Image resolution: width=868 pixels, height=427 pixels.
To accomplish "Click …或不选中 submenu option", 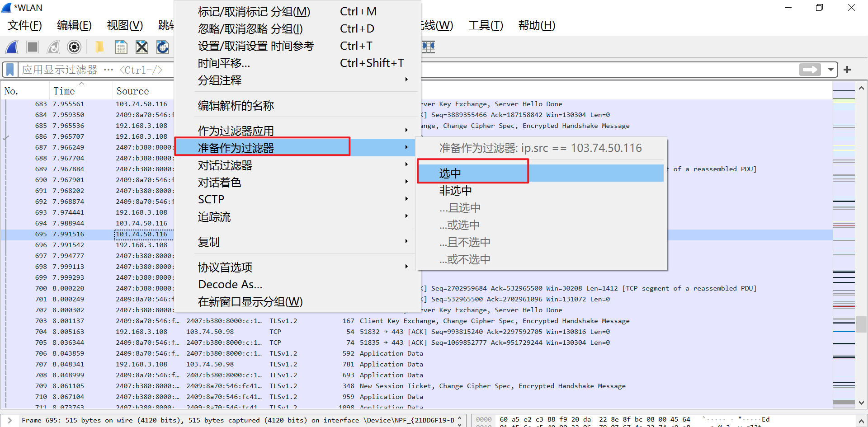I will pos(541,259).
